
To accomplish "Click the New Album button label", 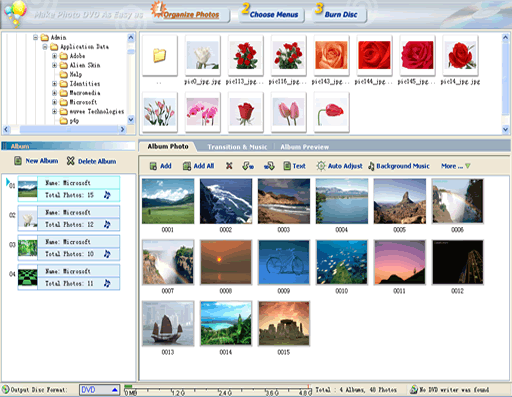I will tap(42, 161).
